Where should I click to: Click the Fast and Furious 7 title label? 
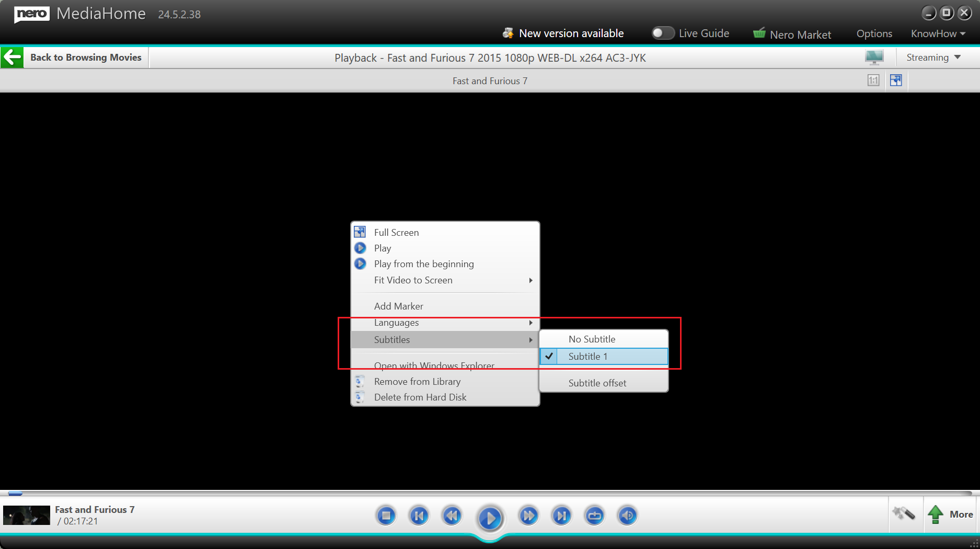coord(95,510)
